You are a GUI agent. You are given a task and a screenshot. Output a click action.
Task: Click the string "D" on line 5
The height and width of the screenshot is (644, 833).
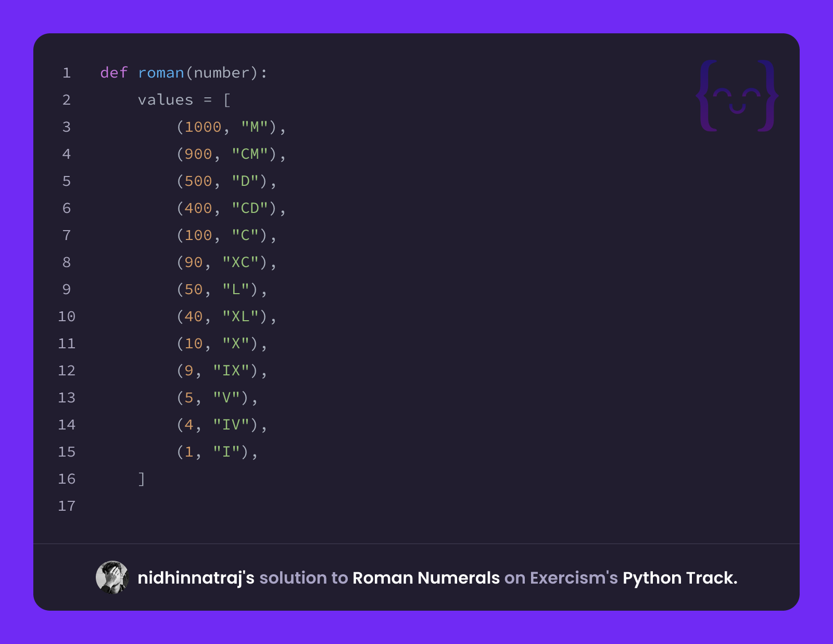coord(245,181)
